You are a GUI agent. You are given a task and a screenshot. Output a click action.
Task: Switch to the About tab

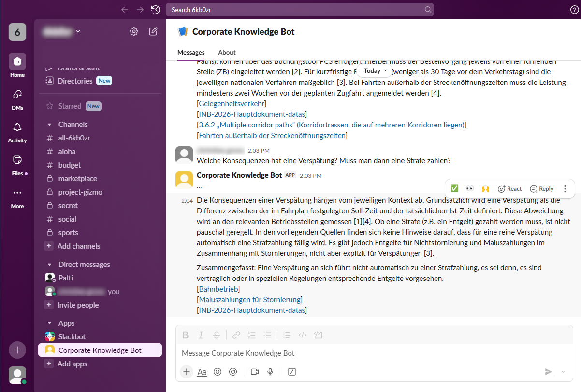pyautogui.click(x=227, y=52)
